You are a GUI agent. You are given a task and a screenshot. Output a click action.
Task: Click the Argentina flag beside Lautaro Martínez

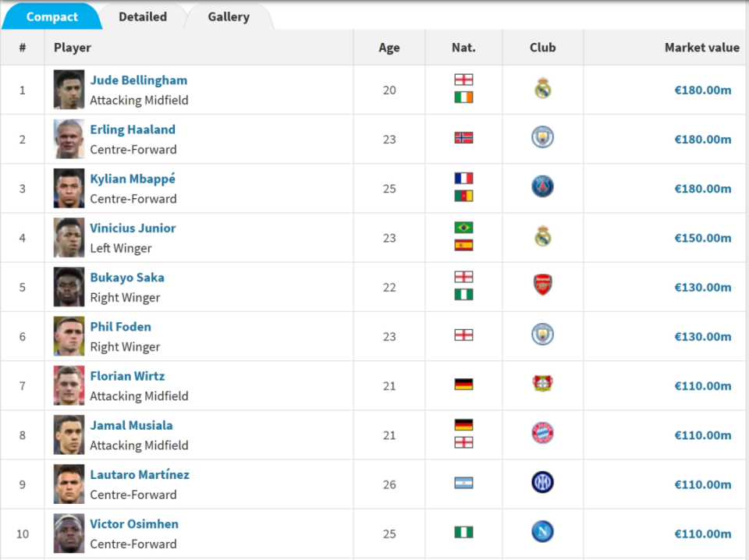463,483
